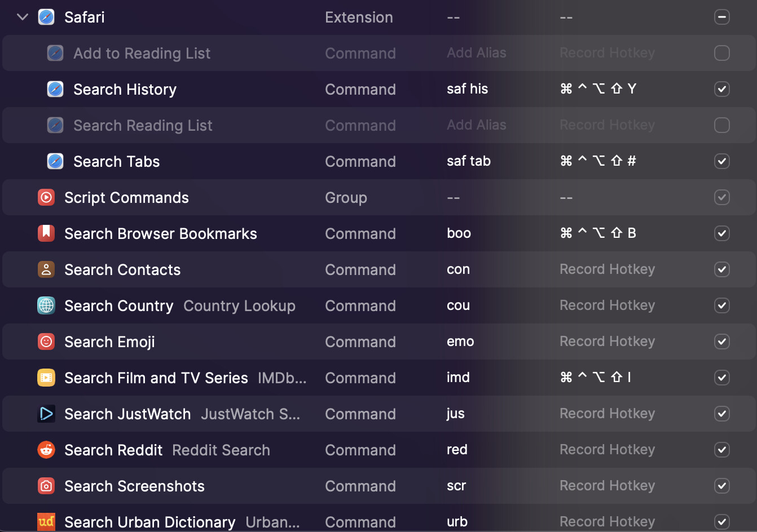Toggle the Safari extension mixed-state checkbox
Image resolution: width=757 pixels, height=532 pixels.
pyautogui.click(x=721, y=17)
